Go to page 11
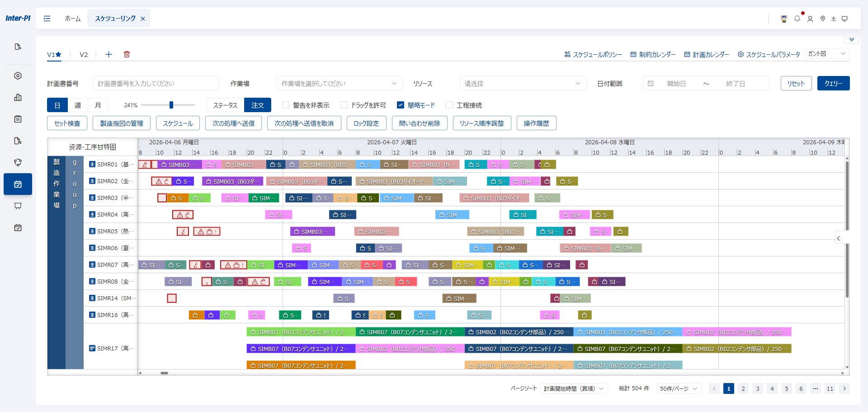The width and height of the screenshot is (868, 412). [830, 388]
